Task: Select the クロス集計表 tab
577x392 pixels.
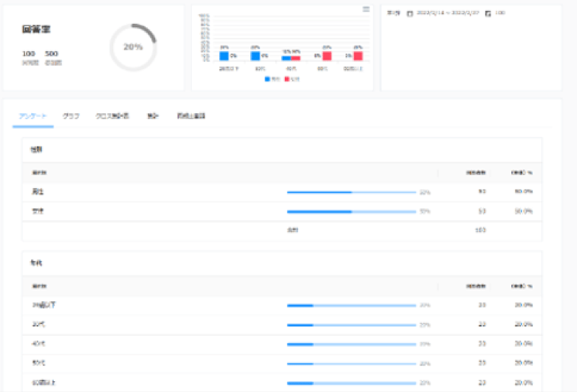Action: [x=112, y=115]
